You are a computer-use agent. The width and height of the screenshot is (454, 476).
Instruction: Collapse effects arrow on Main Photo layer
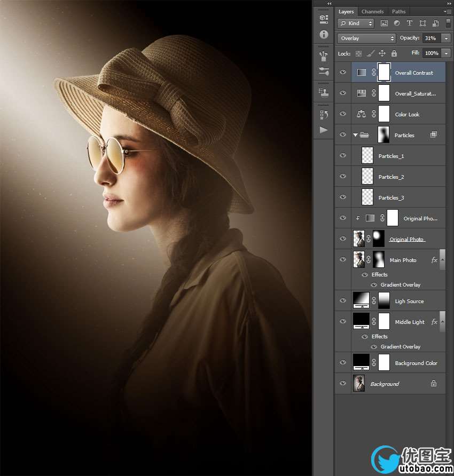[x=442, y=259]
